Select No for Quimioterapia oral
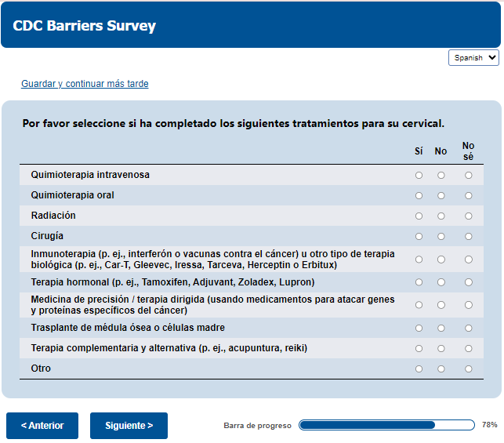This screenshot has height=443, width=504. coord(441,195)
